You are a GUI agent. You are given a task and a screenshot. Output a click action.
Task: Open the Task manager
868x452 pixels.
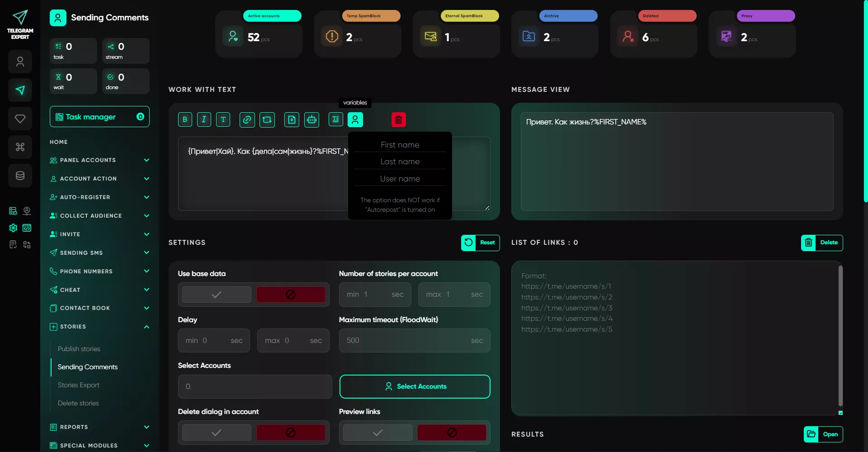[99, 117]
